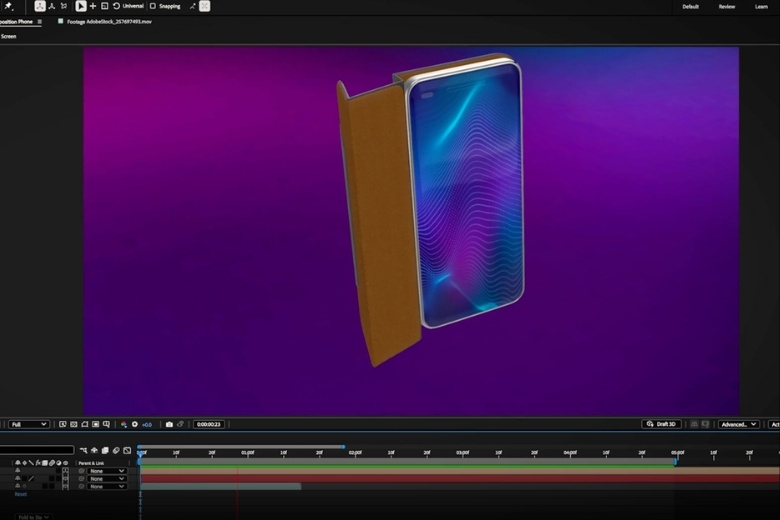Toggle the snap to collapsed features icon
The height and width of the screenshot is (520, 780).
pyautogui.click(x=204, y=6)
